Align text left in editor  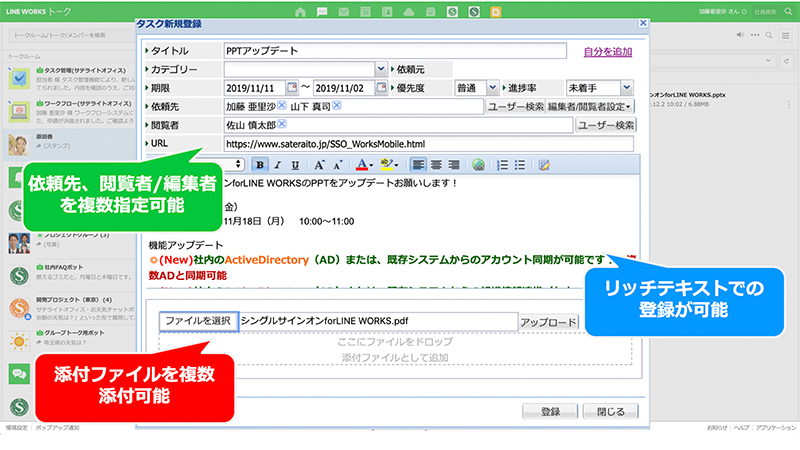point(418,165)
